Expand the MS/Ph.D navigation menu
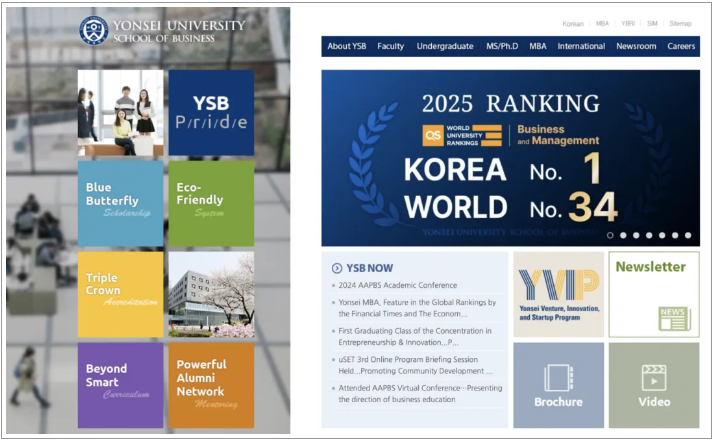This screenshot has height=441, width=713. [x=507, y=46]
